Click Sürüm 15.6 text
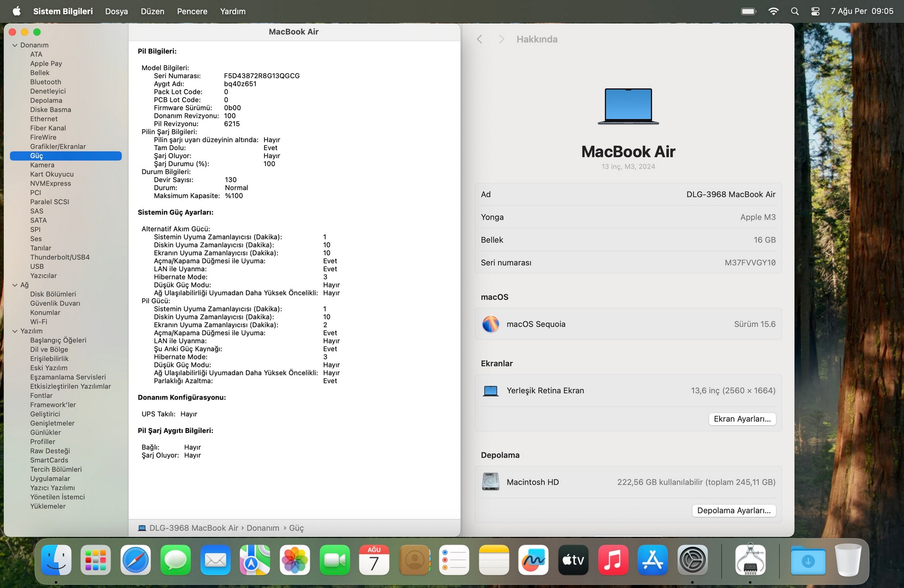The width and height of the screenshot is (904, 588). tap(755, 324)
